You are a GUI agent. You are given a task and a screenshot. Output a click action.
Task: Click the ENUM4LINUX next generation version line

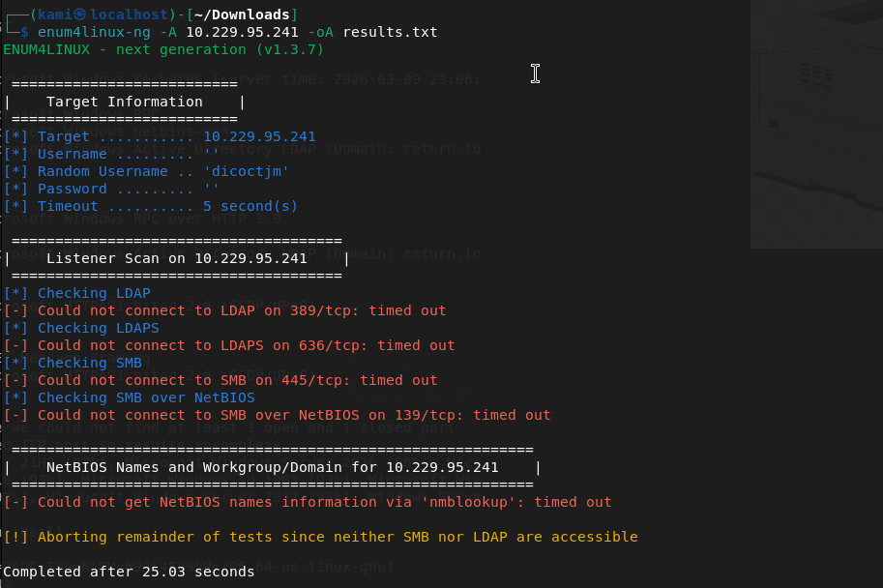click(163, 49)
